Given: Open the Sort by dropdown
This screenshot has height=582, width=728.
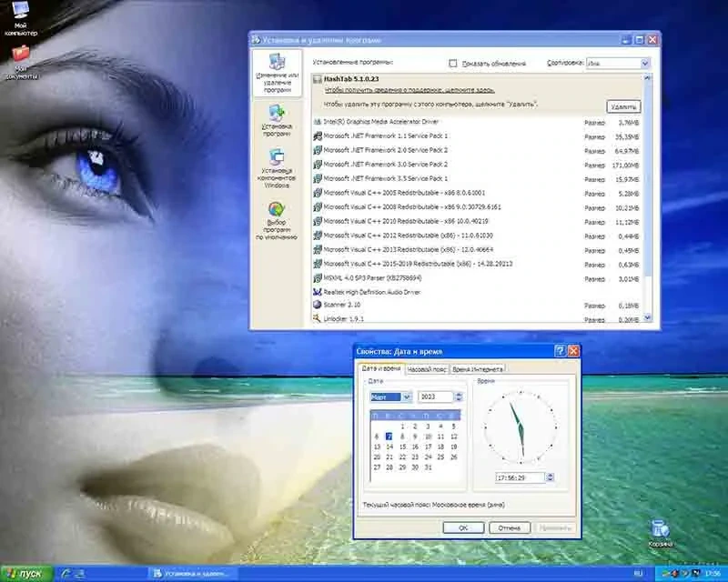Looking at the screenshot, I should tap(645, 63).
